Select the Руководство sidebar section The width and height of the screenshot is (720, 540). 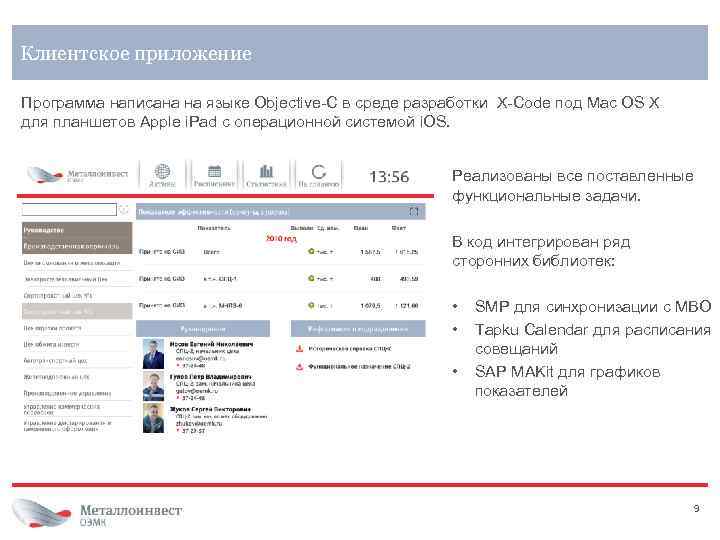(x=77, y=230)
